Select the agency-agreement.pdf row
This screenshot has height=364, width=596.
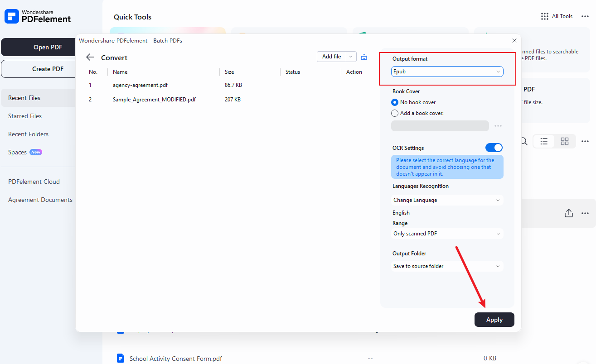point(228,85)
